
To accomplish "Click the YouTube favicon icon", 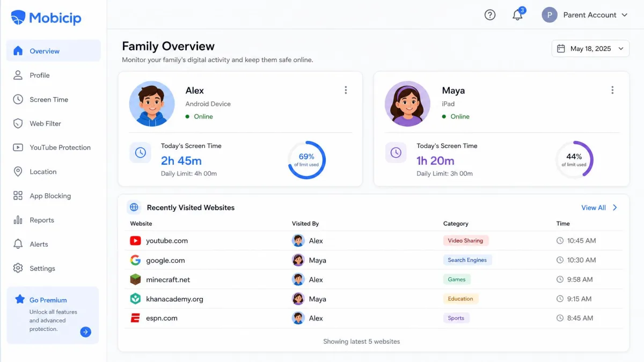I will point(135,241).
